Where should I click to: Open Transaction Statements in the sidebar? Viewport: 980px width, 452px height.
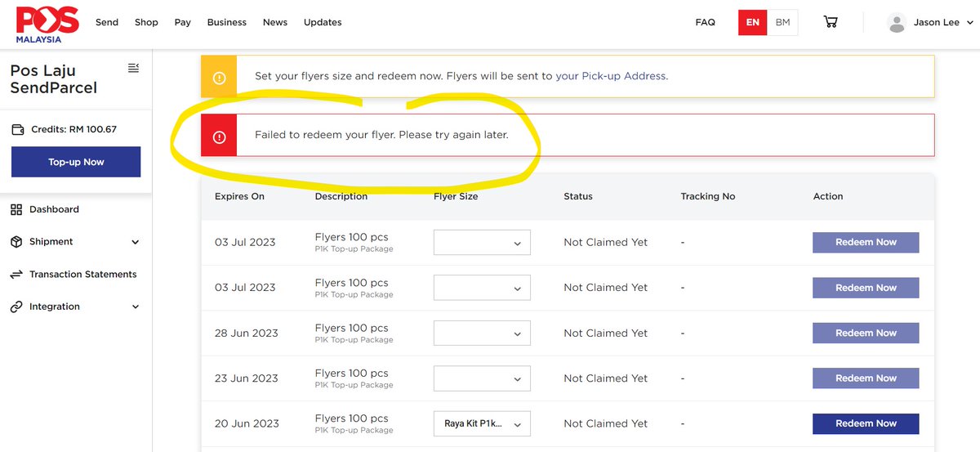(82, 275)
